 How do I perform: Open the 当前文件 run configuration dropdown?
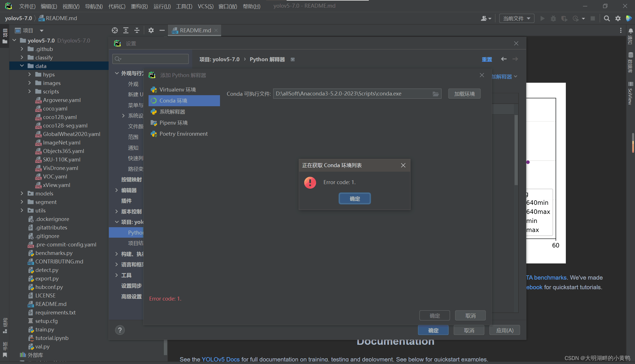517,18
